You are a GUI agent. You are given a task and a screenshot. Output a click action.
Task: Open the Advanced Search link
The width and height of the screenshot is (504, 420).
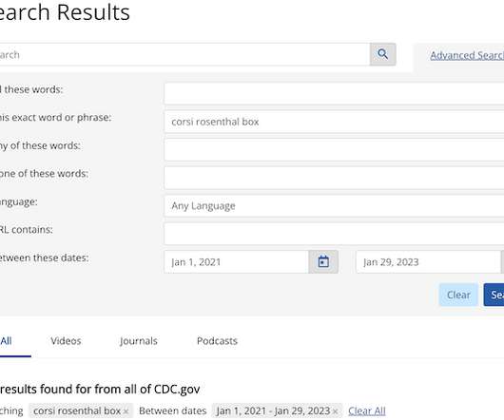tap(467, 55)
